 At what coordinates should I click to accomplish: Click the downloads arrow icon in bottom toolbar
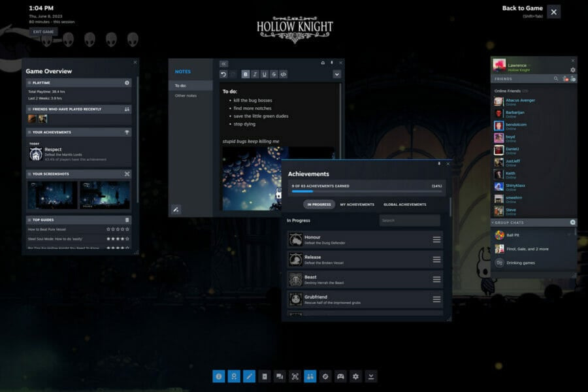371,376
